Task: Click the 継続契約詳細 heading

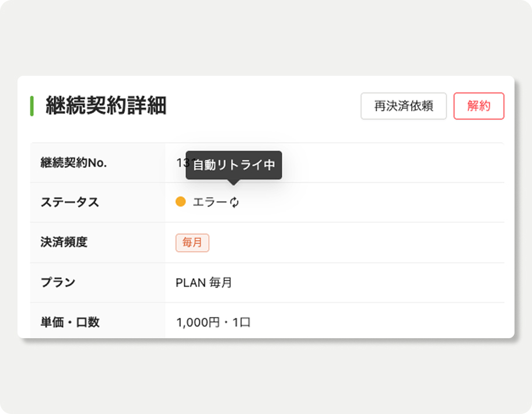Action: 106,106
